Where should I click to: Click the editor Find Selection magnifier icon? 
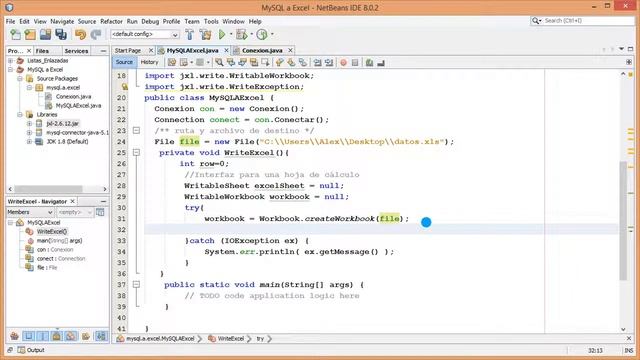tap(220, 62)
